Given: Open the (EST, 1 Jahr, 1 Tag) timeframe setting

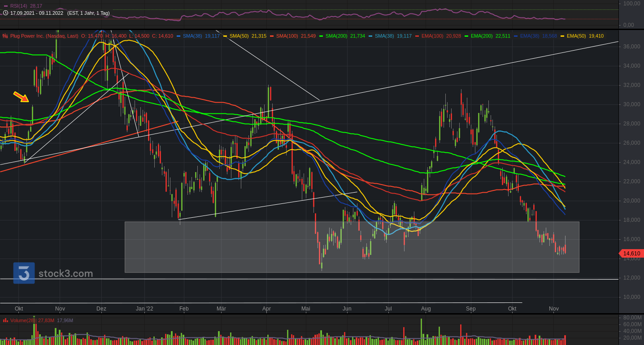Looking at the screenshot, I should 88,13.
